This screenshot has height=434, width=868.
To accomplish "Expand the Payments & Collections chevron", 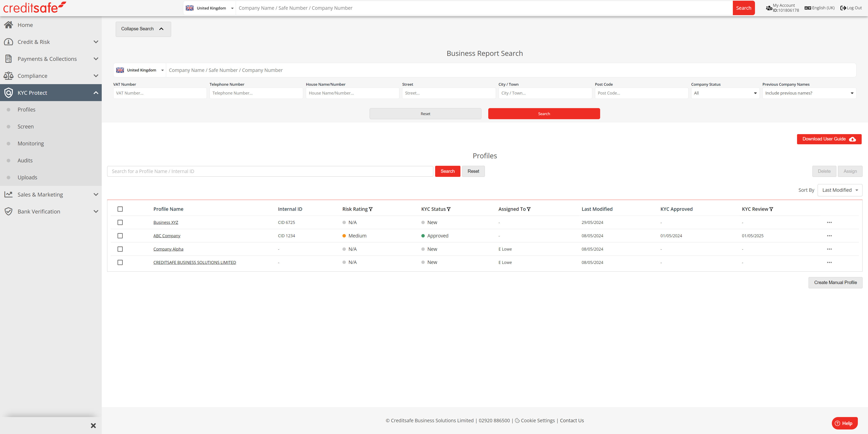I will [96, 59].
